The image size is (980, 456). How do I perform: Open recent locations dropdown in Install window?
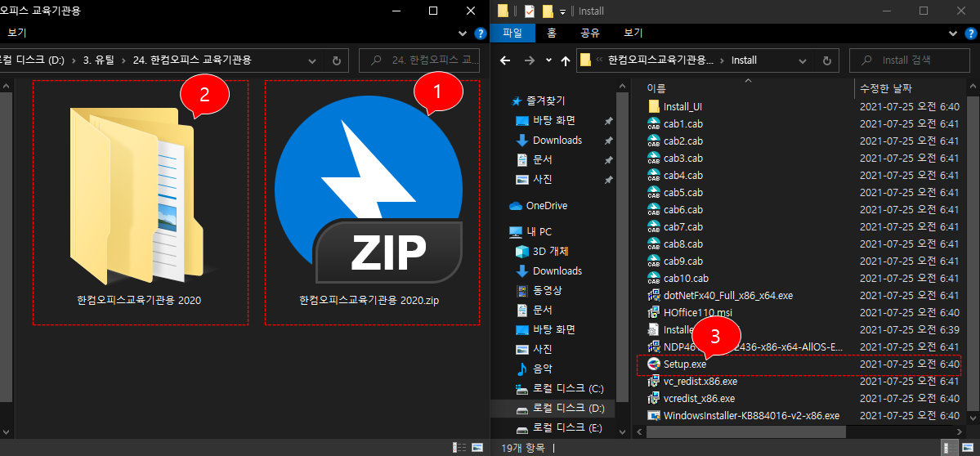[x=548, y=60]
